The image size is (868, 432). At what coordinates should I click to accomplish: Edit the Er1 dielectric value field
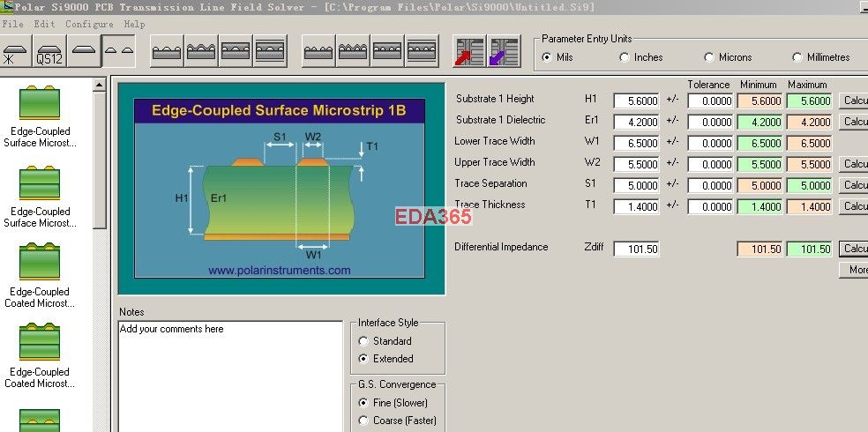coord(636,122)
